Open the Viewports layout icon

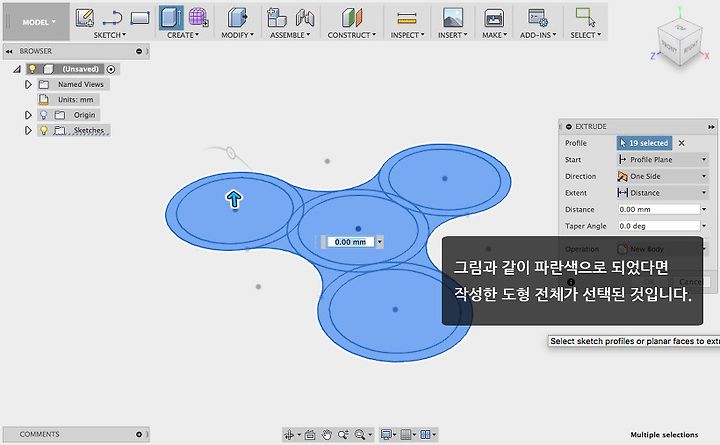pyautogui.click(x=426, y=434)
